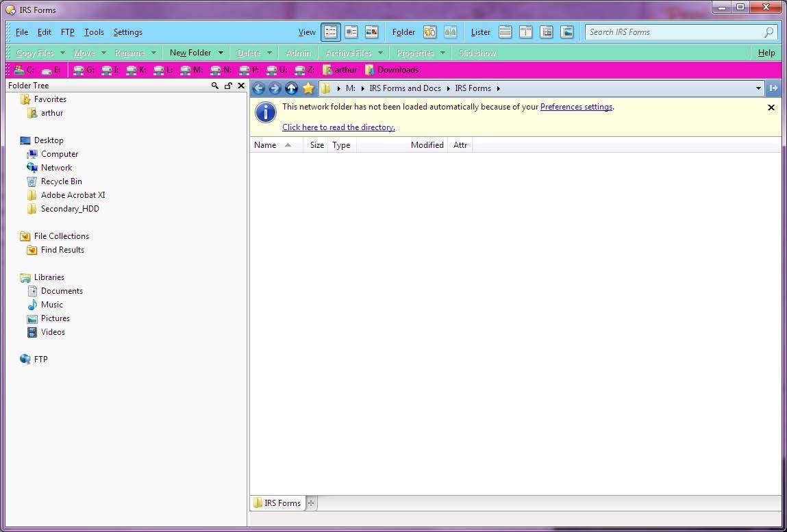Click the Folder synchronize (binoculars) icon
The height and width of the screenshot is (532, 787).
(450, 32)
